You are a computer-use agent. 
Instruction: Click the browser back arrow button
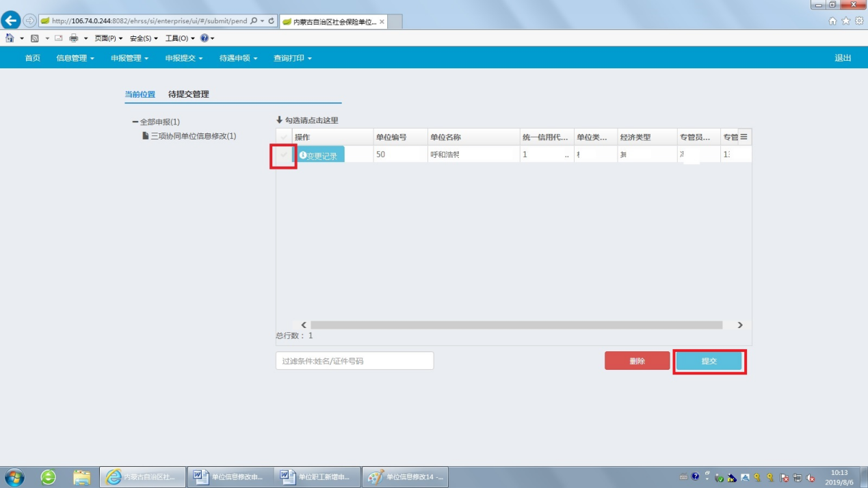pyautogui.click(x=11, y=21)
